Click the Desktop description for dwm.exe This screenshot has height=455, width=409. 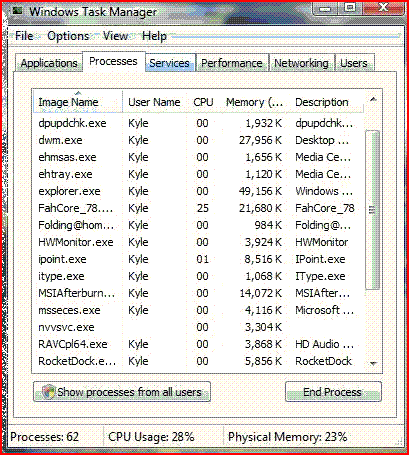pyautogui.click(x=322, y=140)
